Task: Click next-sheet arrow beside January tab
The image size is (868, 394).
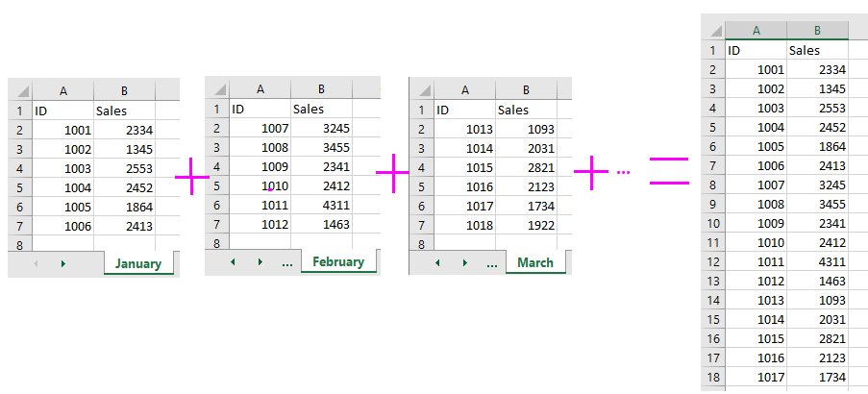Action: pos(63,264)
